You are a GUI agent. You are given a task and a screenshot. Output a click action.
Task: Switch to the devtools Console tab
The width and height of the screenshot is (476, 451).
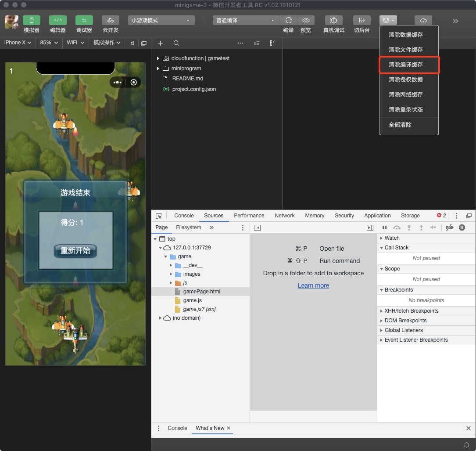(x=184, y=216)
